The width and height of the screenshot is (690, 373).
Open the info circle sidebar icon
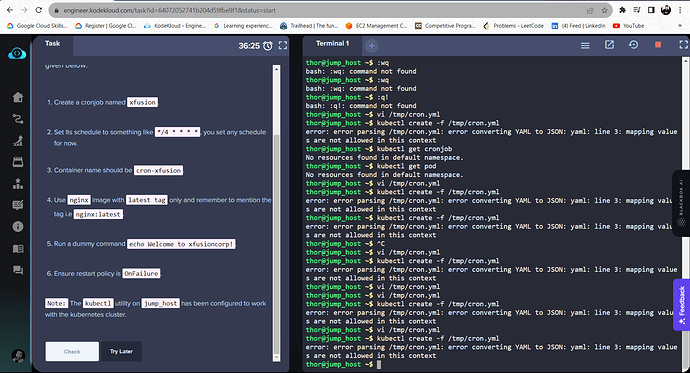click(18, 227)
